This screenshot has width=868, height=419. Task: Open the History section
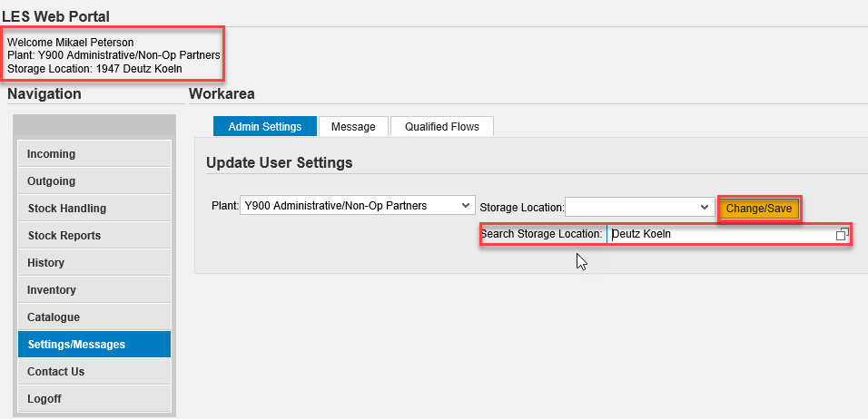(94, 263)
